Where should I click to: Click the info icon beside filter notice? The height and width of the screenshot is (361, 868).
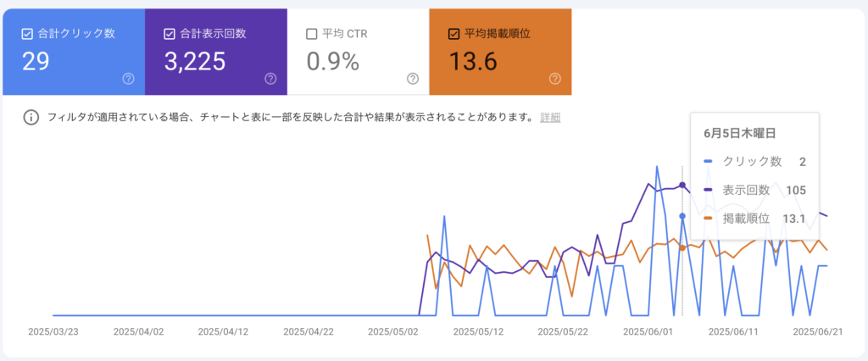point(31,118)
